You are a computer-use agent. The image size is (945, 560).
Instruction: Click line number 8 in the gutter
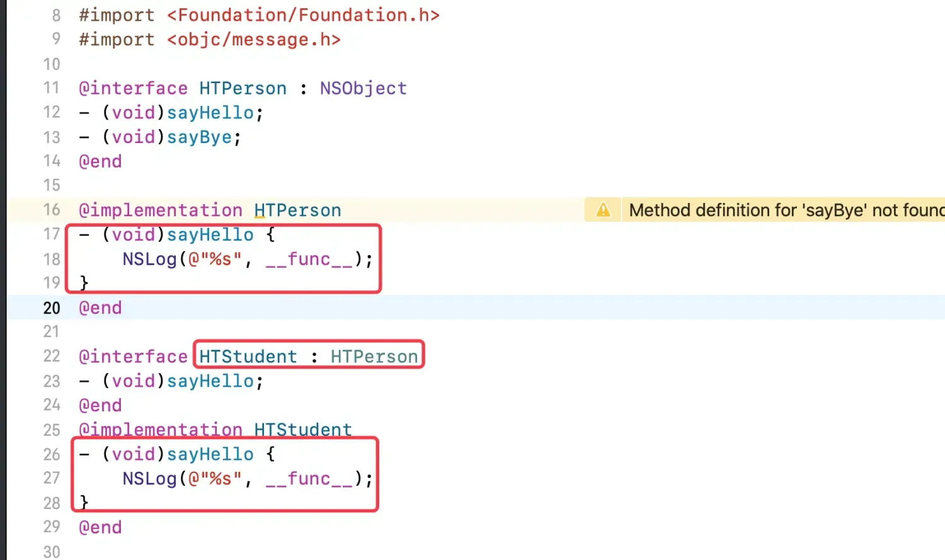56,15
